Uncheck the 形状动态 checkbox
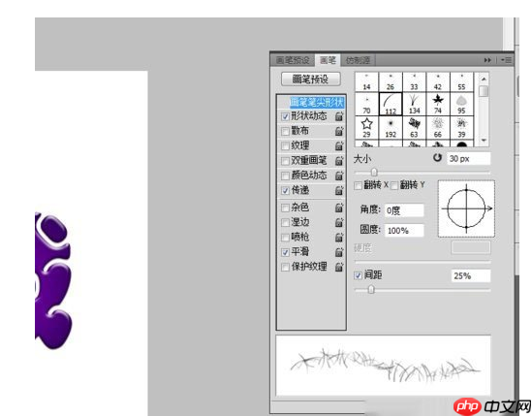Screen dimensions: 532x416 (285, 116)
